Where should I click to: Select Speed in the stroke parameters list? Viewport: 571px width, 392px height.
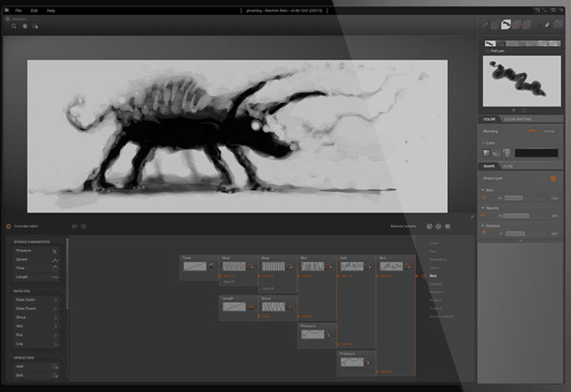36,260
